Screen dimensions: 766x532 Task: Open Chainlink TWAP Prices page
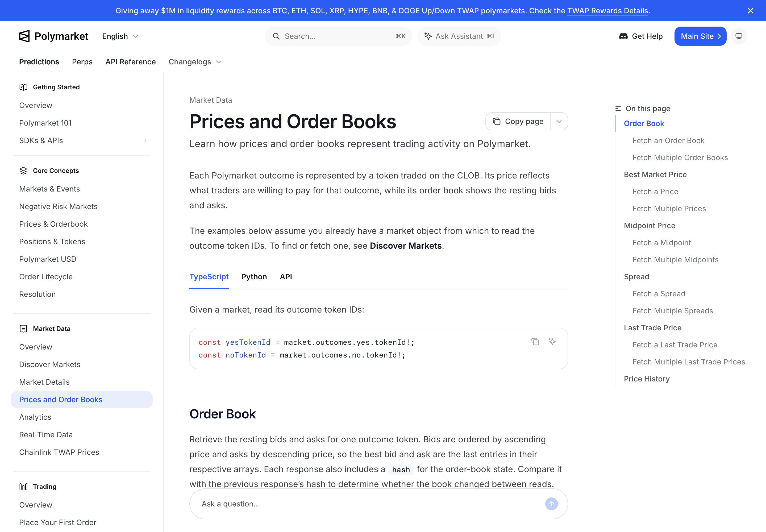pyautogui.click(x=59, y=452)
